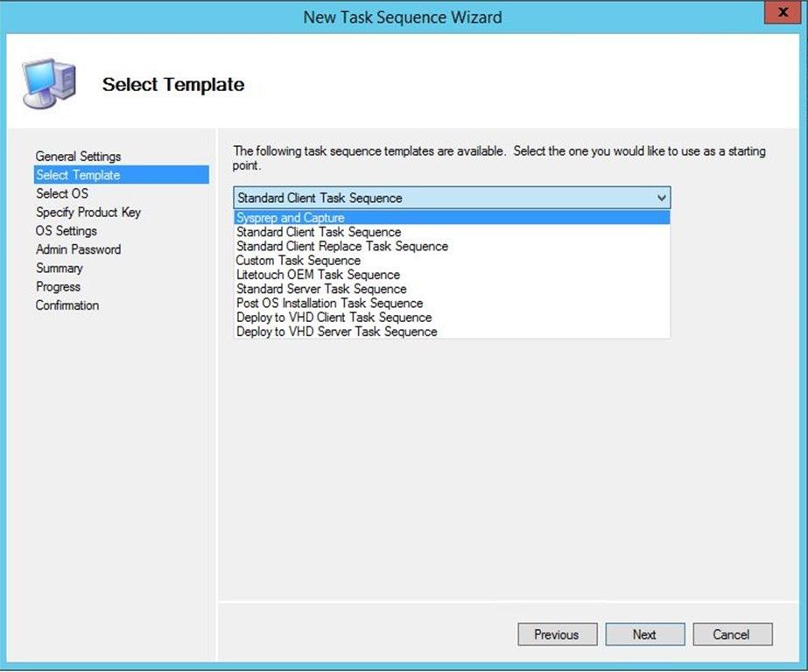
Task: Click the Summary step in sidebar
Action: [60, 269]
